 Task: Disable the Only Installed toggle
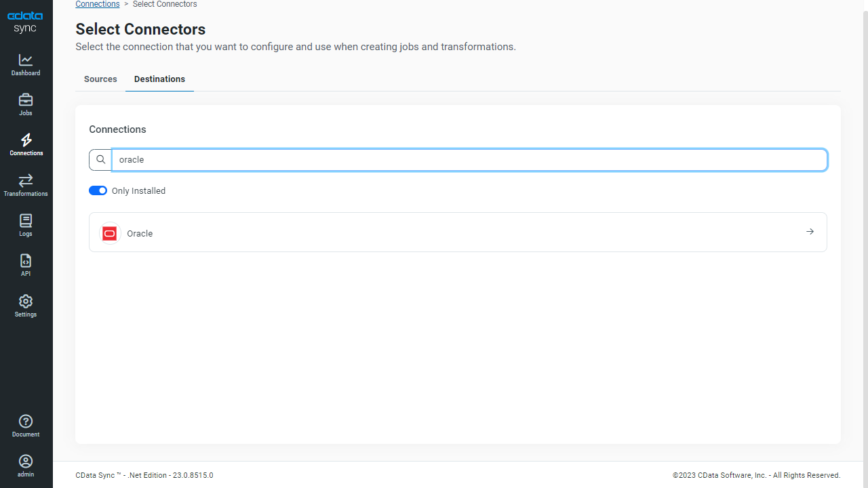pyautogui.click(x=98, y=190)
